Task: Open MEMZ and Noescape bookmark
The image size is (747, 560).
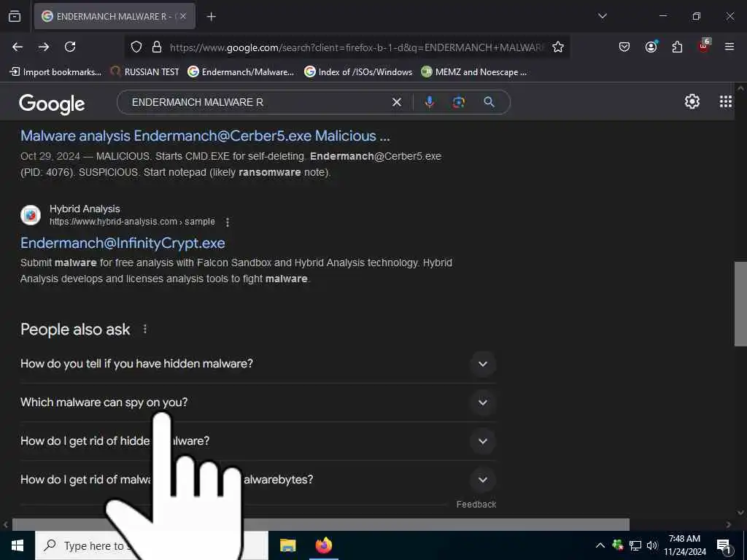Action: (x=474, y=72)
